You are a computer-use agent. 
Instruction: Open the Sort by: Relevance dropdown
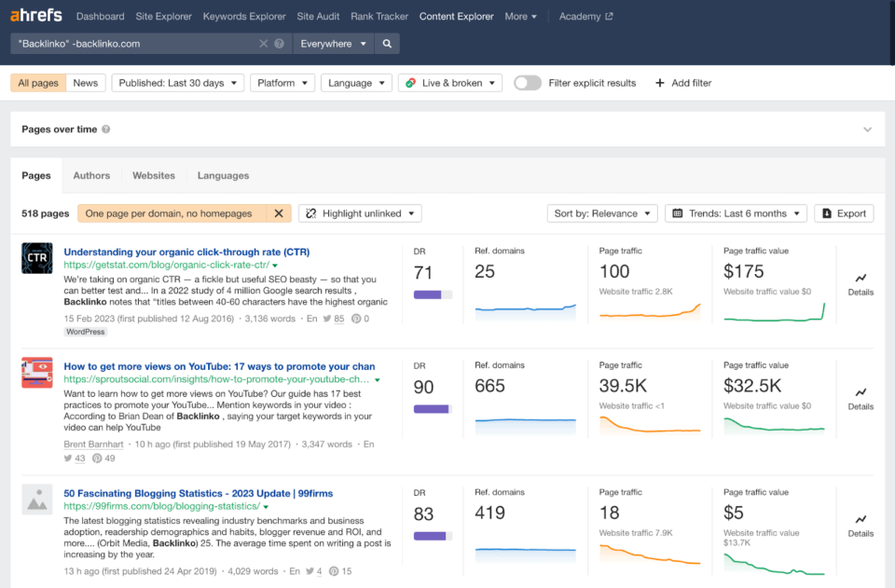tap(602, 213)
